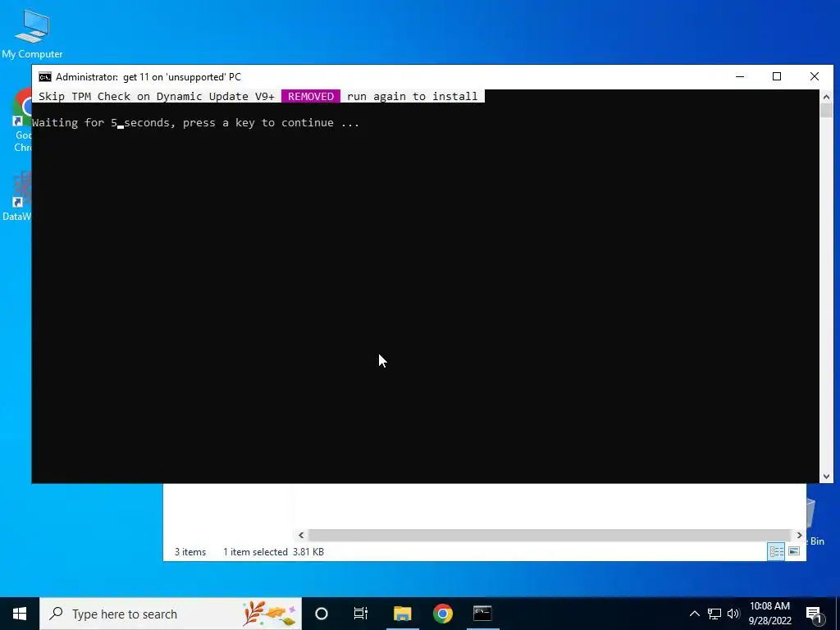Click the console scrollbar up arrow

point(826,97)
